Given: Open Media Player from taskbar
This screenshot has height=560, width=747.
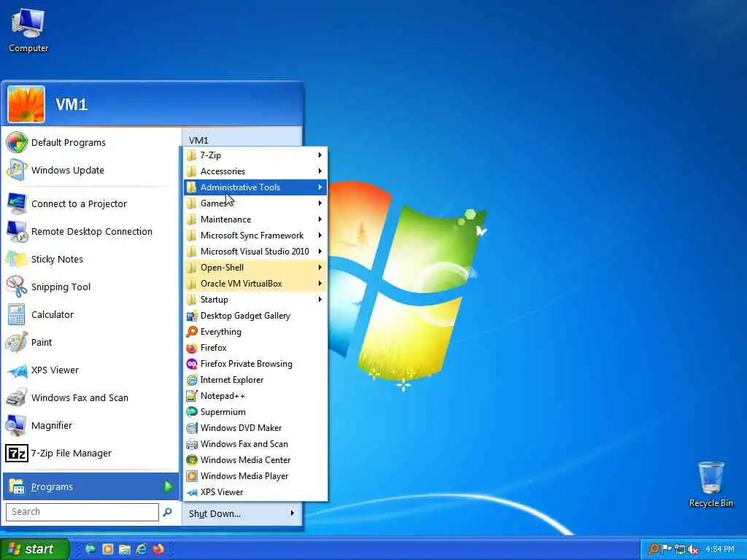Looking at the screenshot, I should (108, 549).
